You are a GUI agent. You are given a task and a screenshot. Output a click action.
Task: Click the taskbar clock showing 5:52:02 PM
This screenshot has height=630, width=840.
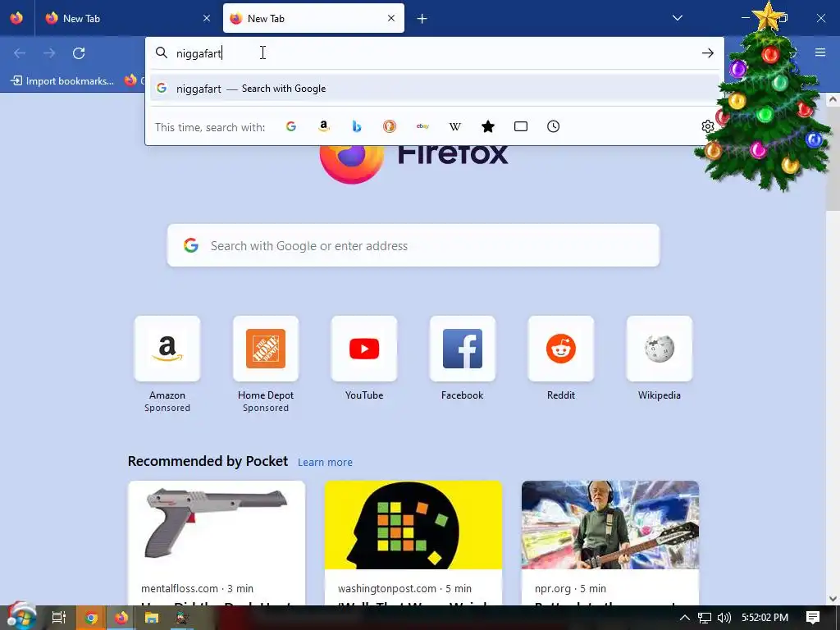pyautogui.click(x=765, y=618)
